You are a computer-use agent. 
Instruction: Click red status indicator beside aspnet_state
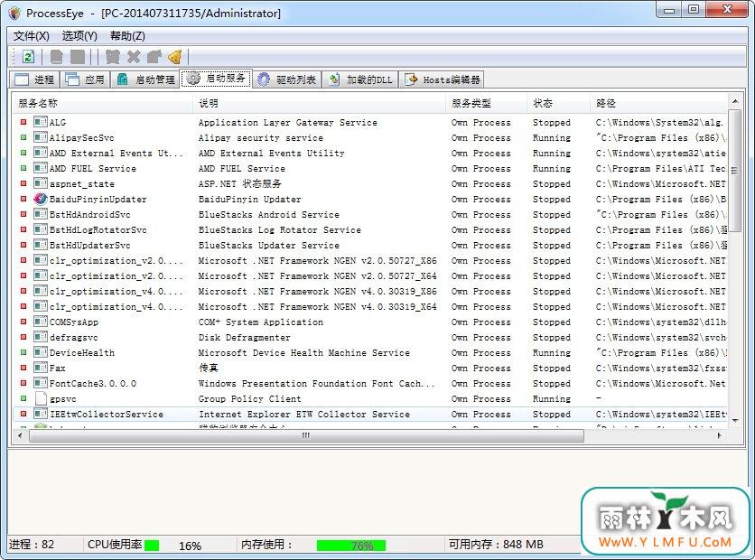[x=23, y=184]
